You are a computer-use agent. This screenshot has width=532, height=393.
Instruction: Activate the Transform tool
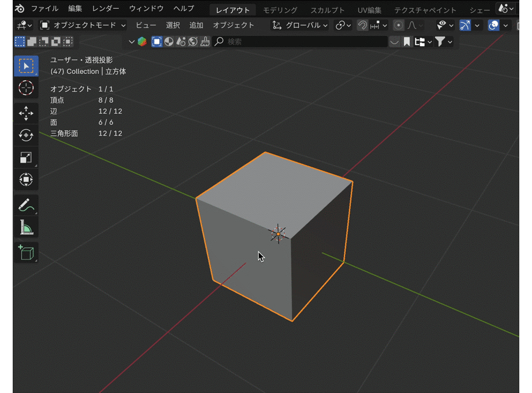26,179
